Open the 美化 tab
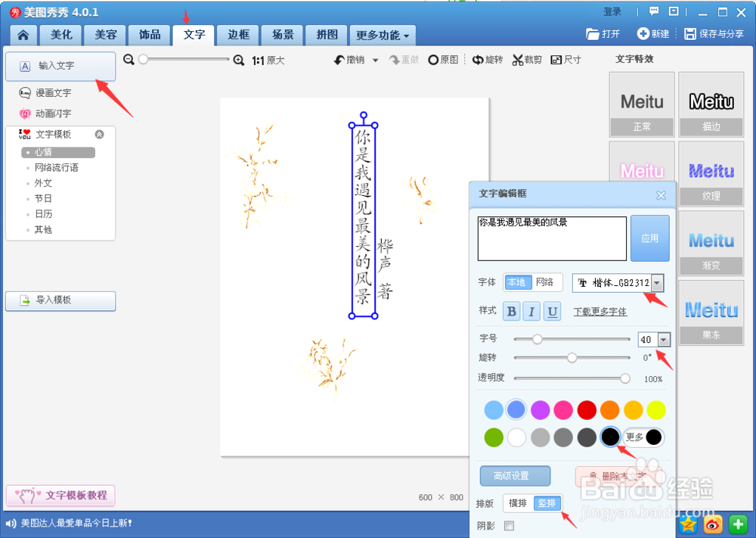This screenshot has height=538, width=756. click(61, 35)
